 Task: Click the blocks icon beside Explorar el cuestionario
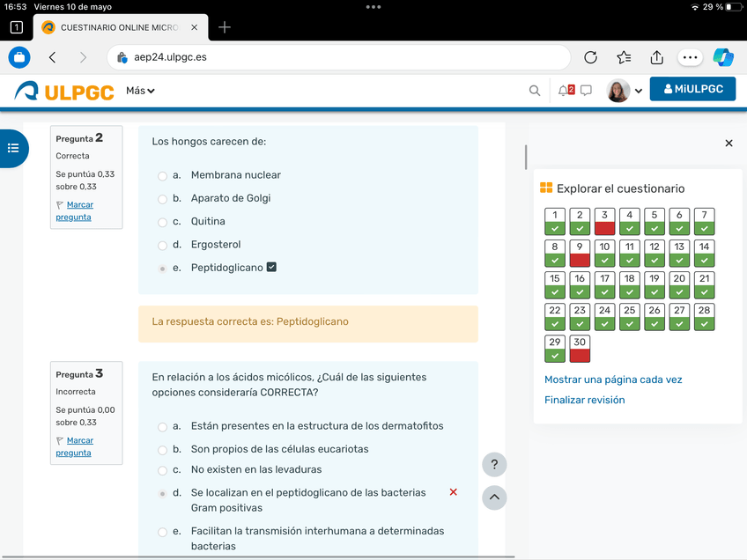546,188
